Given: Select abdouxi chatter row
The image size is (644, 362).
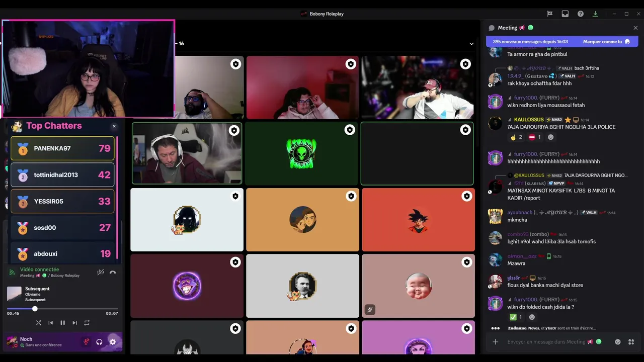Looking at the screenshot, I should tap(62, 253).
